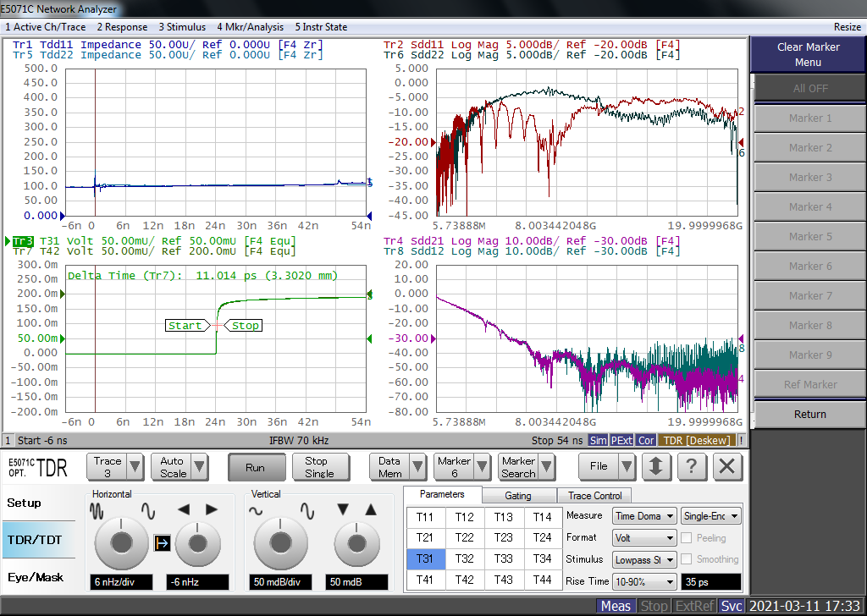Image resolution: width=867 pixels, height=616 pixels.
Task: Close the TDR panel with X icon
Action: click(726, 466)
